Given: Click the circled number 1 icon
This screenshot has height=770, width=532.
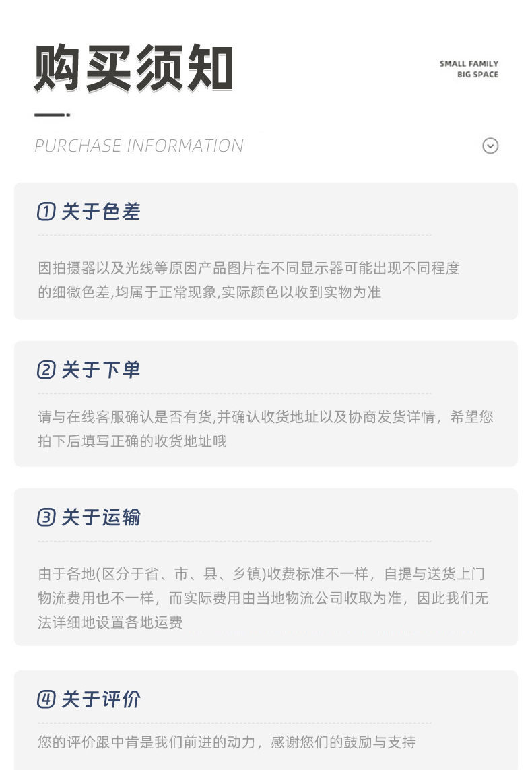Looking at the screenshot, I should 46,212.
